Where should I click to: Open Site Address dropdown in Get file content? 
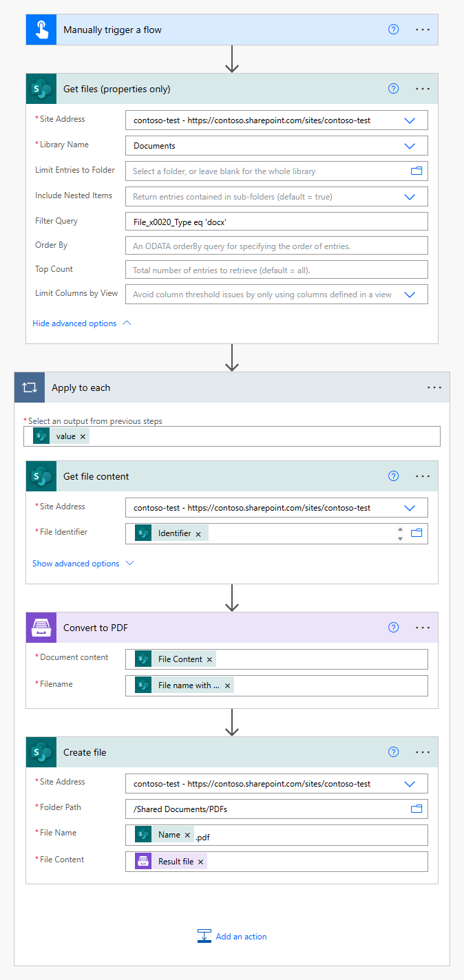[410, 508]
